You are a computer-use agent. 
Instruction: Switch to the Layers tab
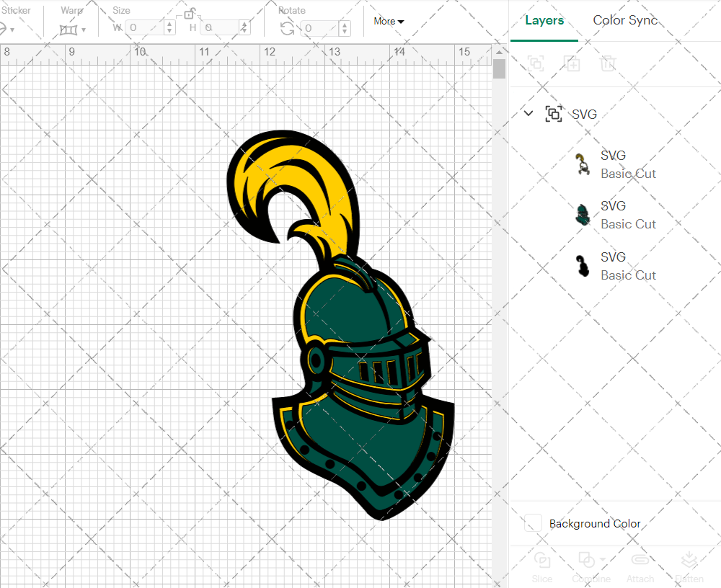click(x=544, y=21)
